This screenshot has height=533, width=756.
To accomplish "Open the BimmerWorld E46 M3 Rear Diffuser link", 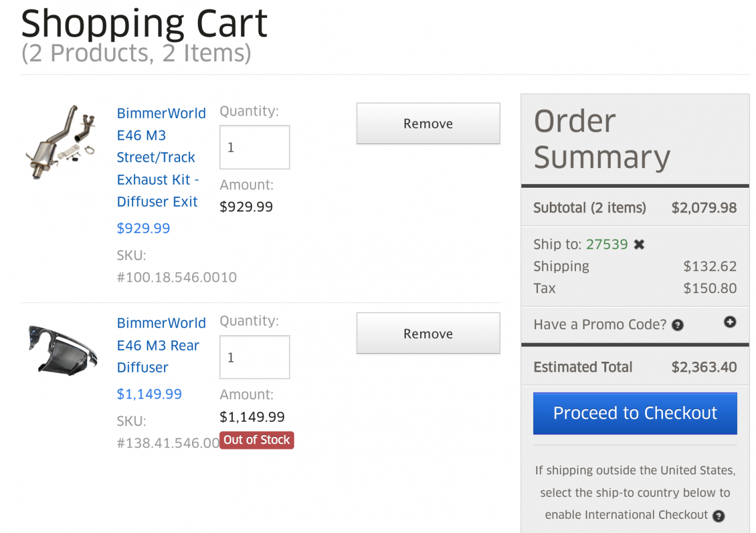I will tap(161, 345).
